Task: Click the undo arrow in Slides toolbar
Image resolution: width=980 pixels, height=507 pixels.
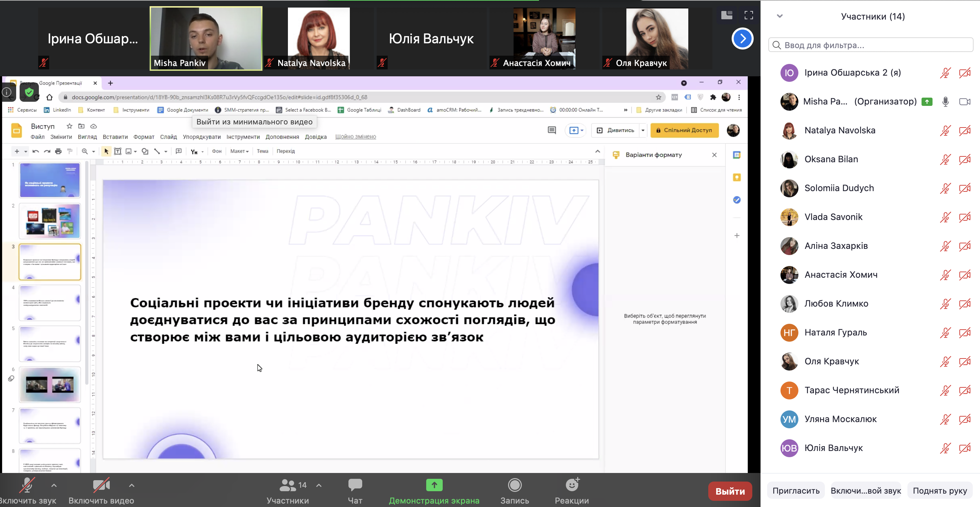Action: pyautogui.click(x=36, y=151)
